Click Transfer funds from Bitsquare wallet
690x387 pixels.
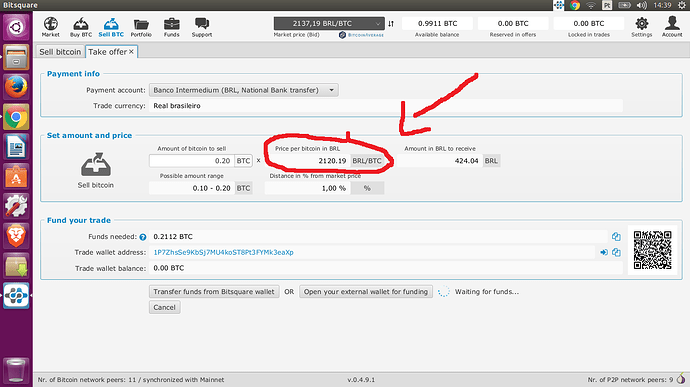coord(214,292)
